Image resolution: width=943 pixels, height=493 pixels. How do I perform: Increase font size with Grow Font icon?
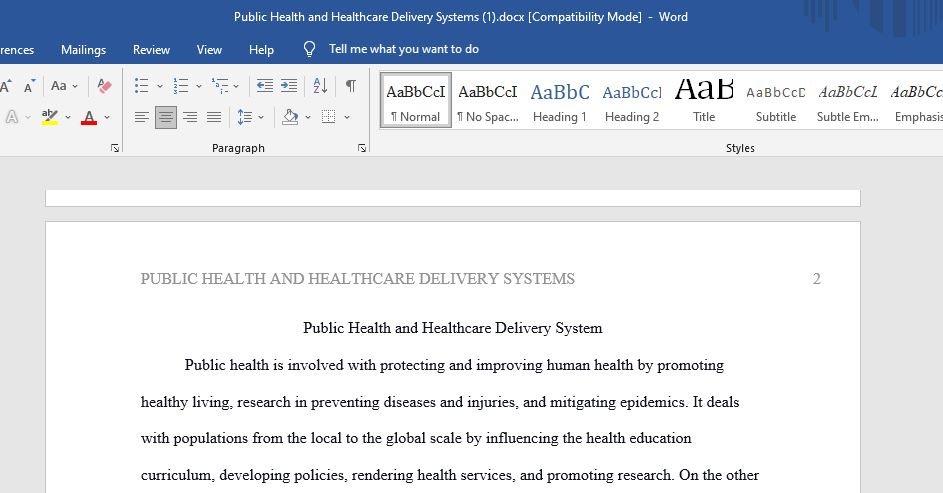pyautogui.click(x=5, y=86)
